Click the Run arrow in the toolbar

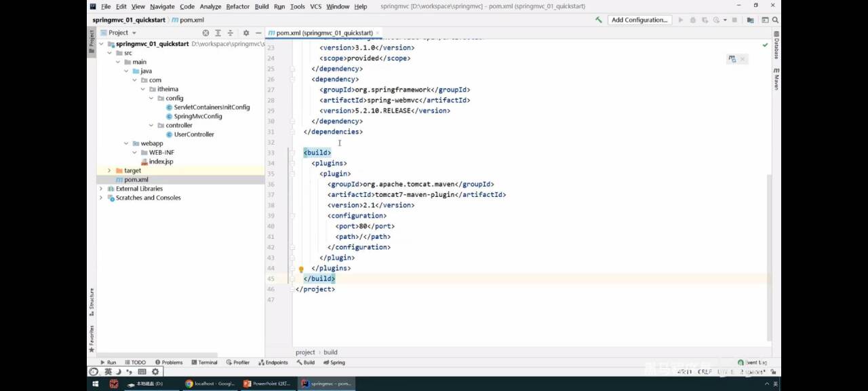coord(681,20)
